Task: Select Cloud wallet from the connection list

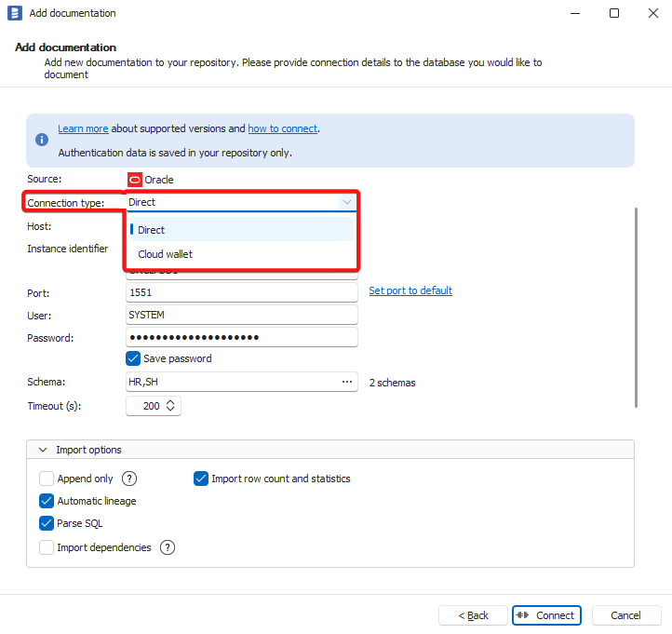Action: click(166, 254)
